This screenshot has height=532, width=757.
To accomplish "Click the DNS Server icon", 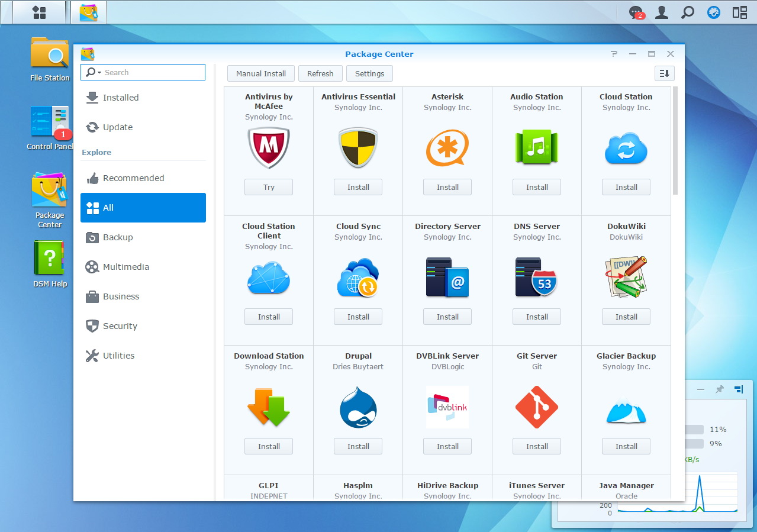I will point(537,278).
